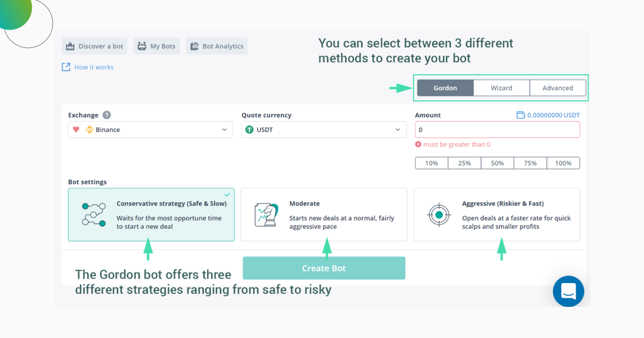
Task: Click the Aggressive strategy target icon
Action: (x=438, y=215)
